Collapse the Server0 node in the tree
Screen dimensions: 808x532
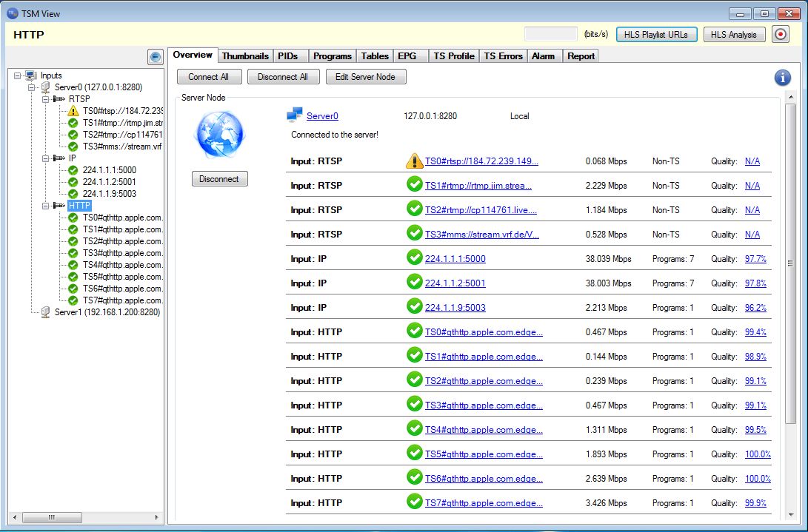pos(31,87)
